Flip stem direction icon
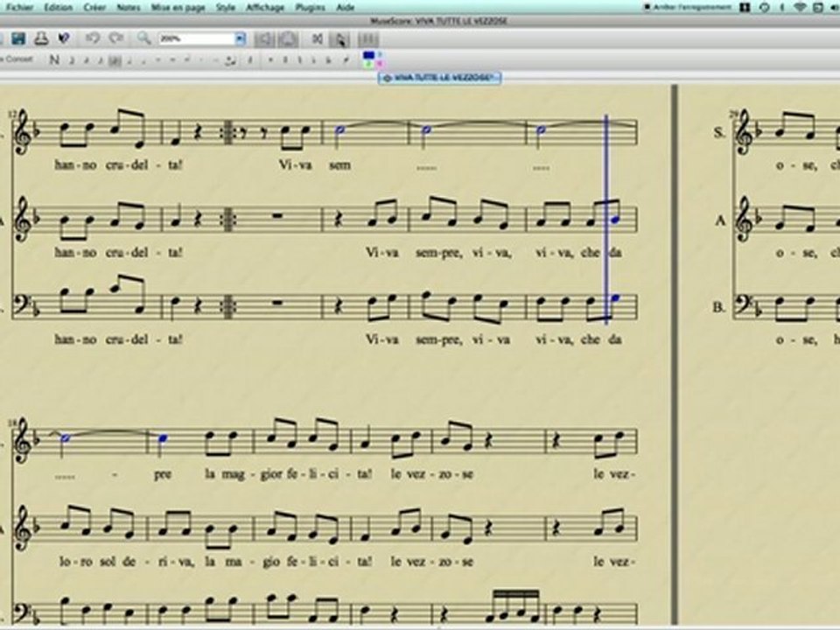This screenshot has height=630, width=840. tap(346, 60)
